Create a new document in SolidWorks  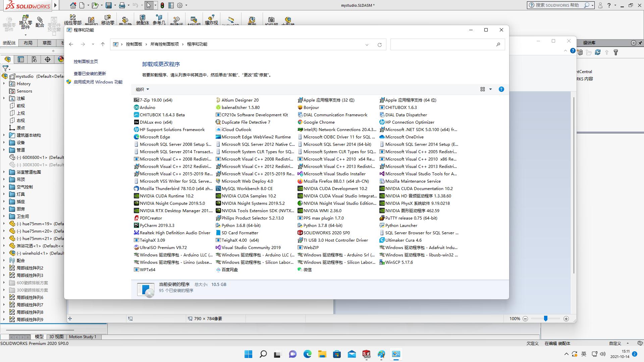tap(82, 5)
